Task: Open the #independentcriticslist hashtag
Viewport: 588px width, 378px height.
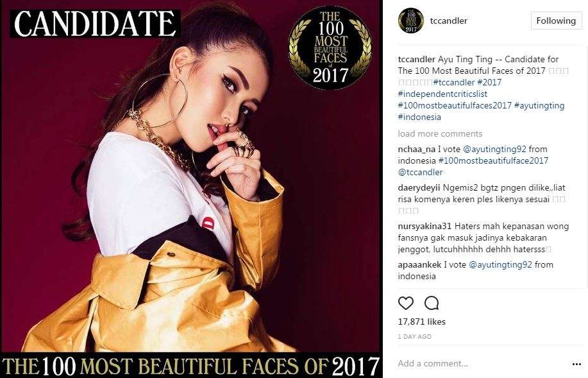Action: 442,94
